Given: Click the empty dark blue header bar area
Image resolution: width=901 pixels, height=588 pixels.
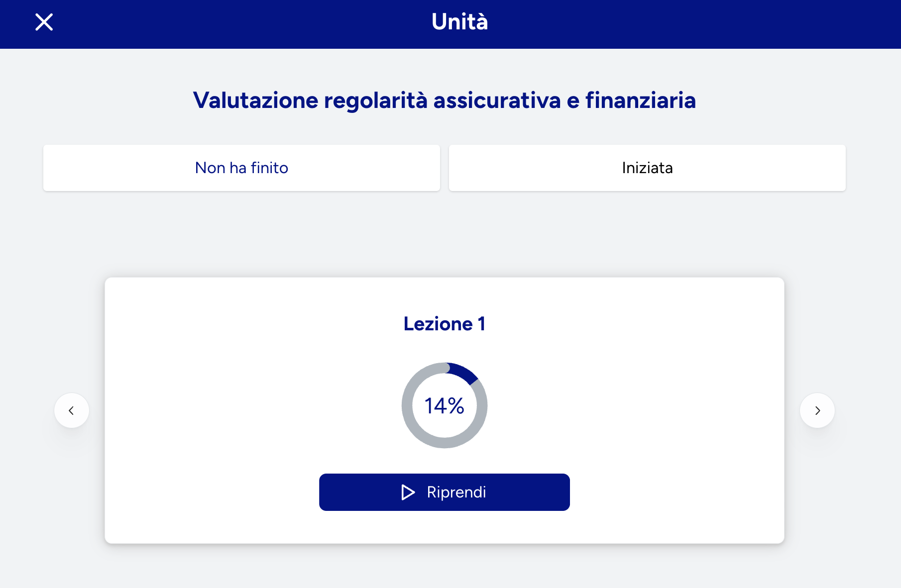Looking at the screenshot, I should point(697,24).
